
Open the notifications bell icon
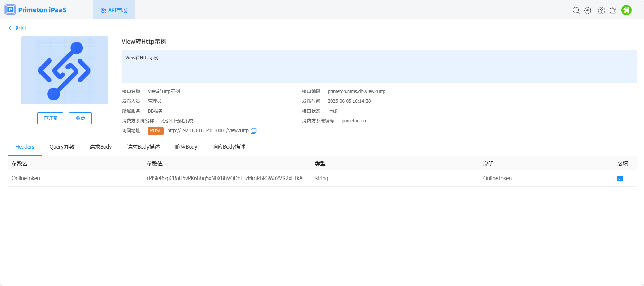pos(613,11)
